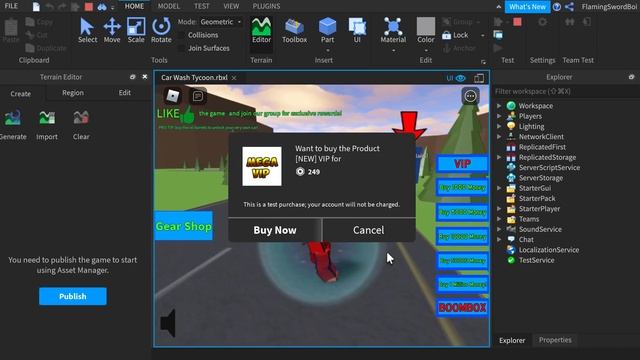Screen dimensions: 640x360
Task: Click the BOOMBOX game button
Action: click(x=462, y=307)
